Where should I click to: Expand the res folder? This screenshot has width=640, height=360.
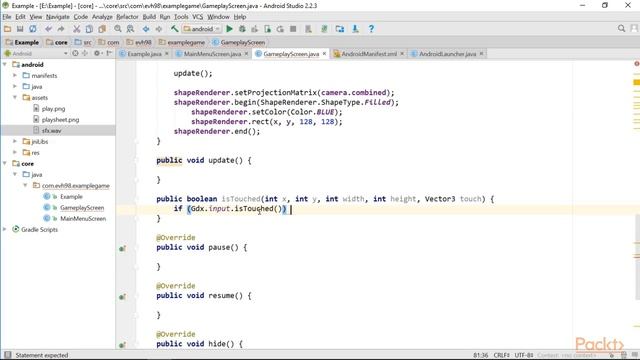[15, 153]
